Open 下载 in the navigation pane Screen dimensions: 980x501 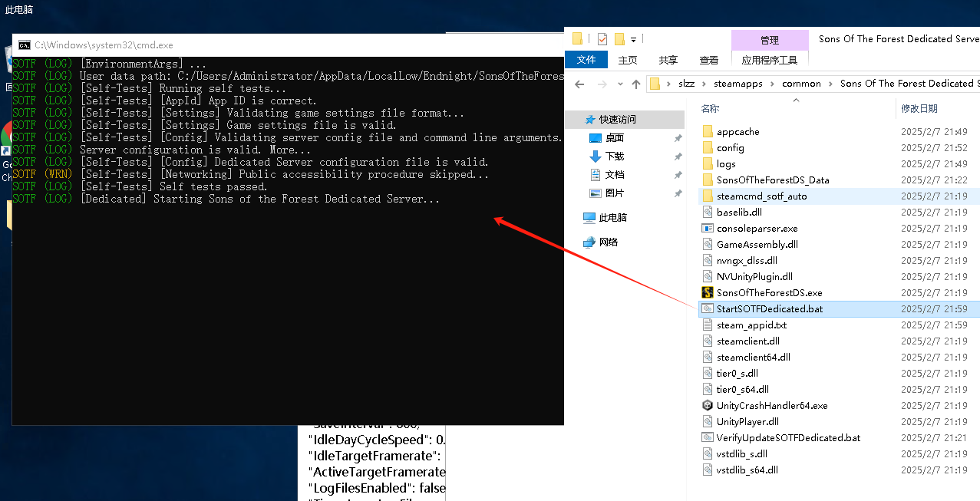615,156
